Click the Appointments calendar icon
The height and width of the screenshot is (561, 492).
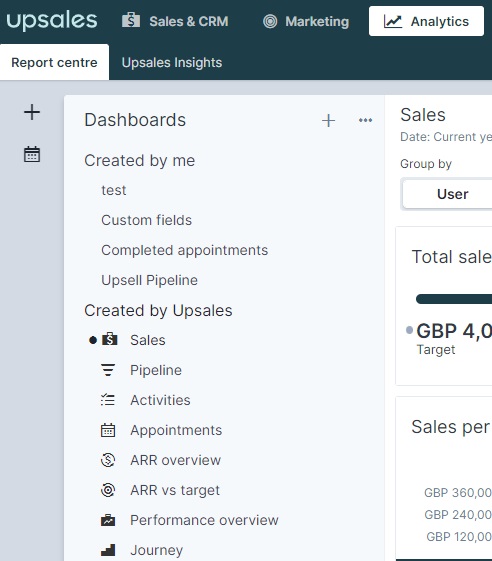click(108, 430)
